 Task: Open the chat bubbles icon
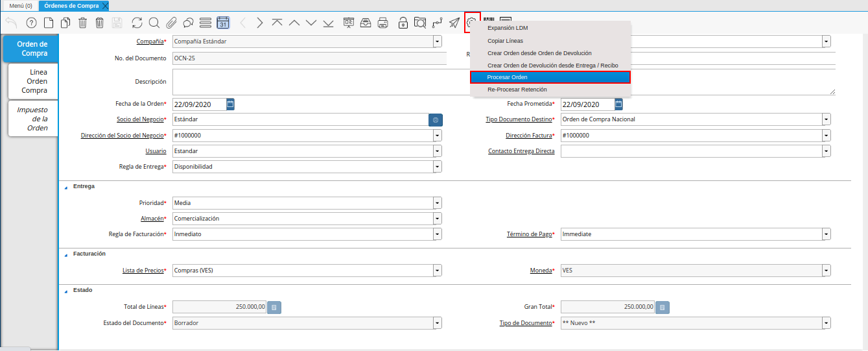(189, 23)
